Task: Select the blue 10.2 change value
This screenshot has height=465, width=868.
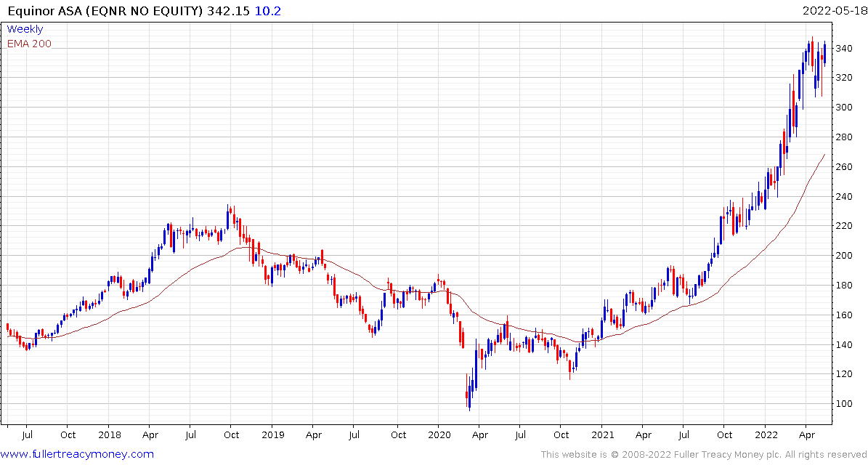Action: tap(268, 10)
